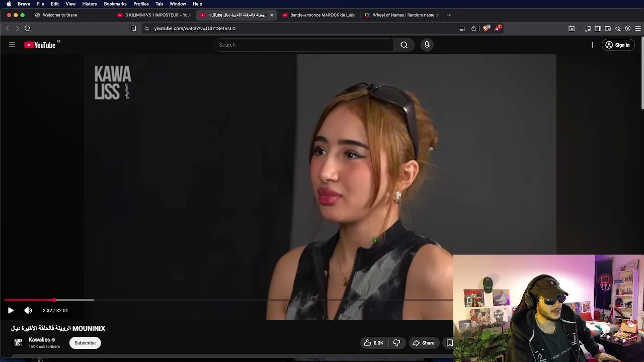Click the Share button

(424, 343)
